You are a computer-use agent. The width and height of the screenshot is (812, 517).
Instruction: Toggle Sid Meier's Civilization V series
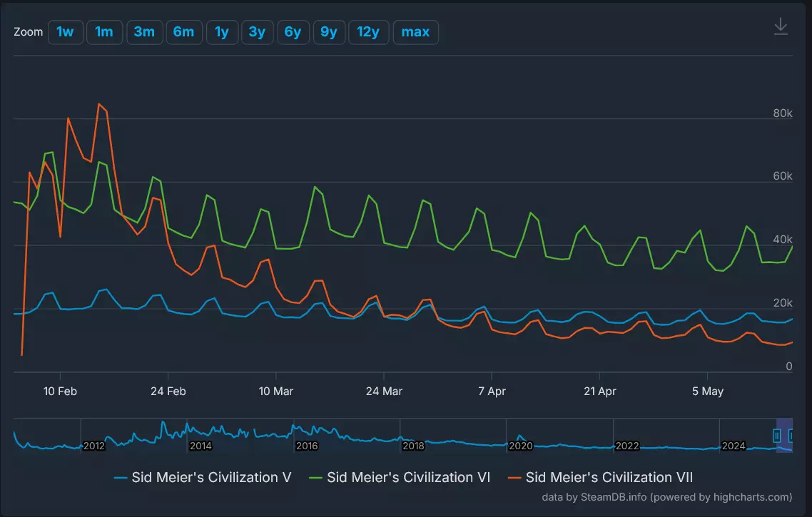[x=203, y=477]
